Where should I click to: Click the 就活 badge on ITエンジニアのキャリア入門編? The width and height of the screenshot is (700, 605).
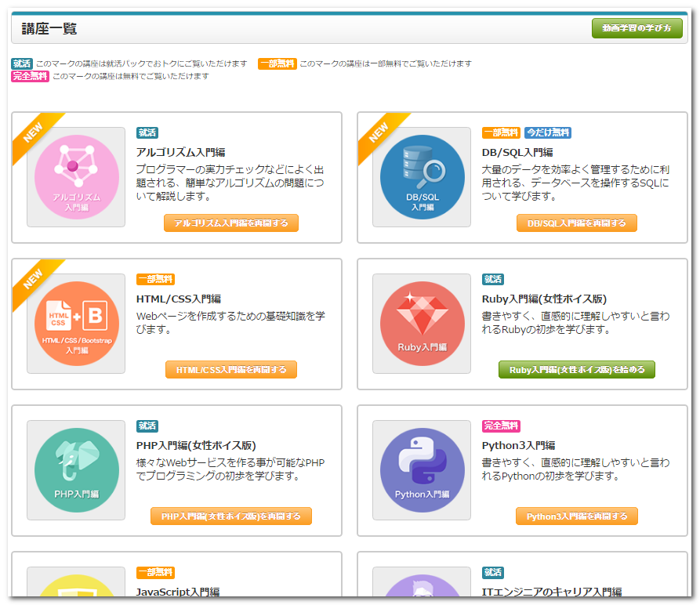(x=493, y=572)
